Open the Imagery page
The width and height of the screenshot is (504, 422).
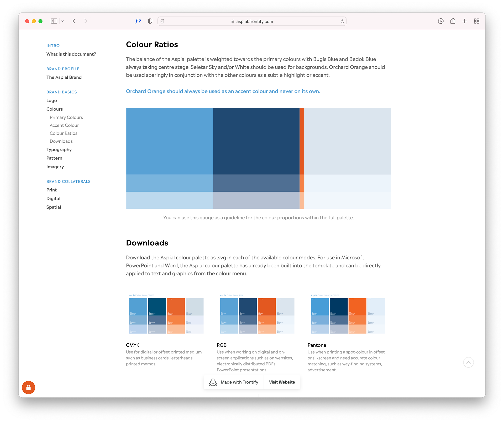point(55,167)
